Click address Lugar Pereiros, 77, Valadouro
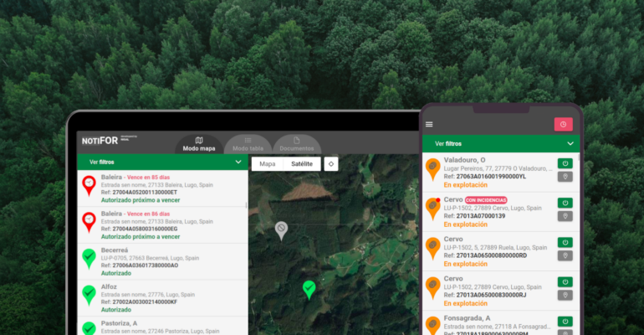This screenshot has width=644, height=335. coord(498,168)
